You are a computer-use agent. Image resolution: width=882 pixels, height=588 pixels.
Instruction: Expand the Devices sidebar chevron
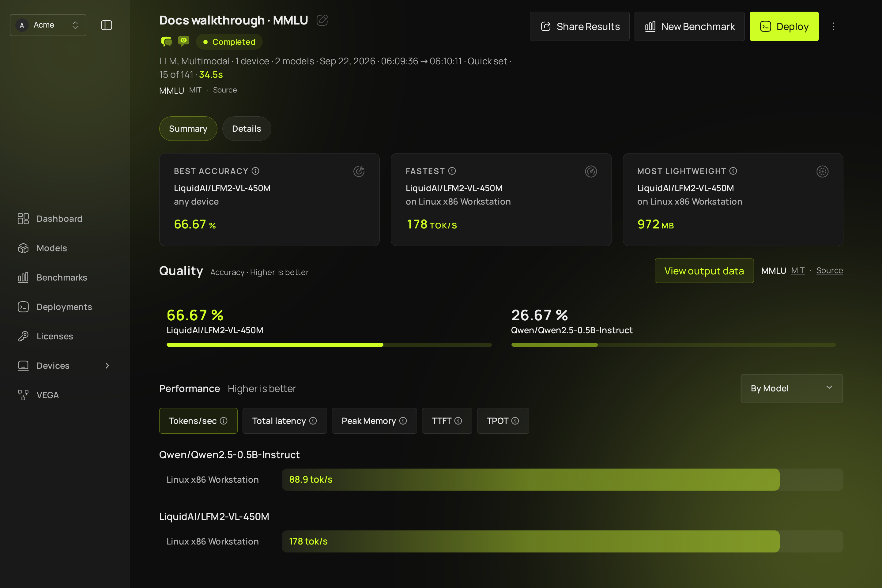[x=107, y=366]
